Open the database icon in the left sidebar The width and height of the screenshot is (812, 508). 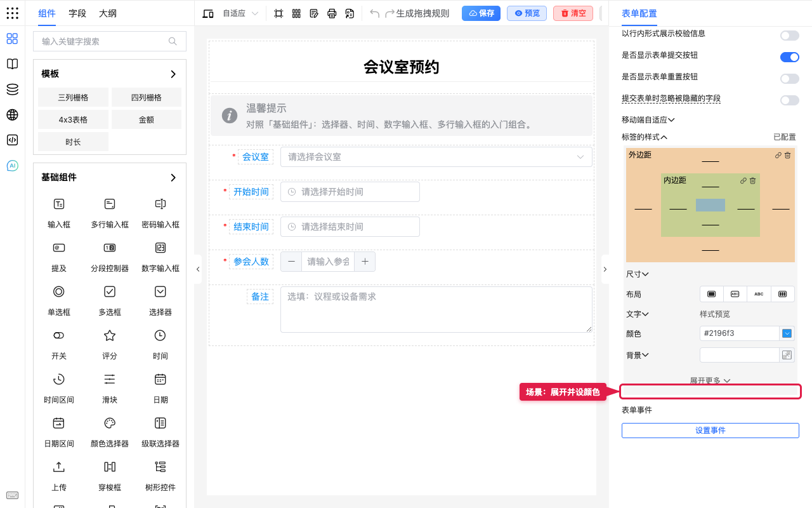click(x=12, y=90)
